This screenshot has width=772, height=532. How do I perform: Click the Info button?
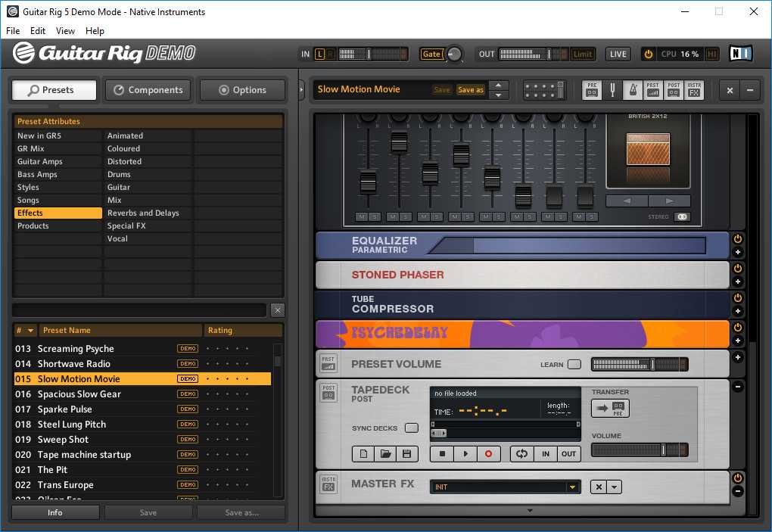[55, 512]
